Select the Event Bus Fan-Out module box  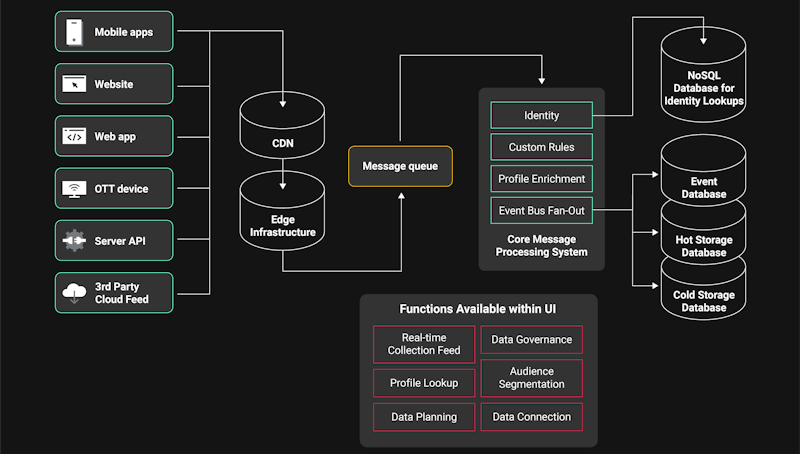pyautogui.click(x=541, y=210)
